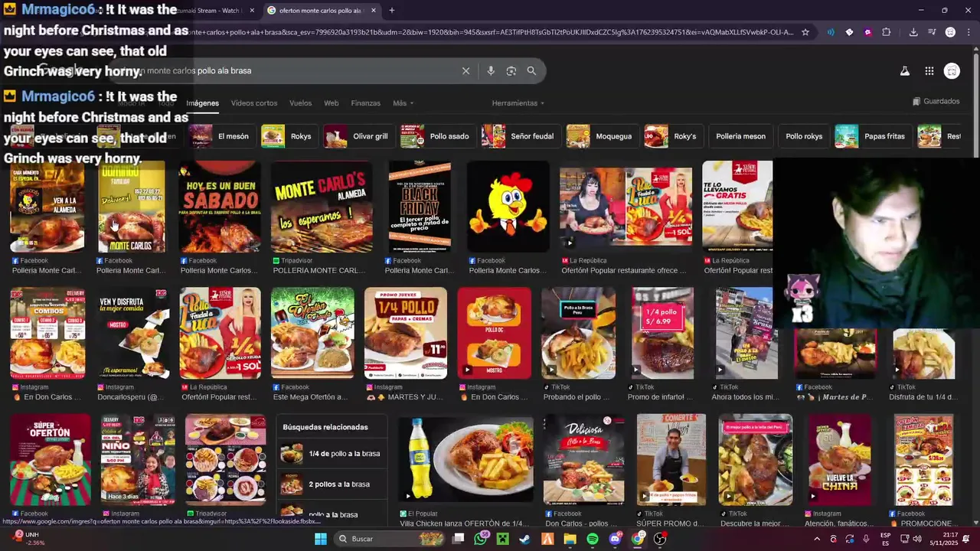Open the Chrome extensions puzzle icon
The width and height of the screenshot is (980, 551).
point(886,32)
